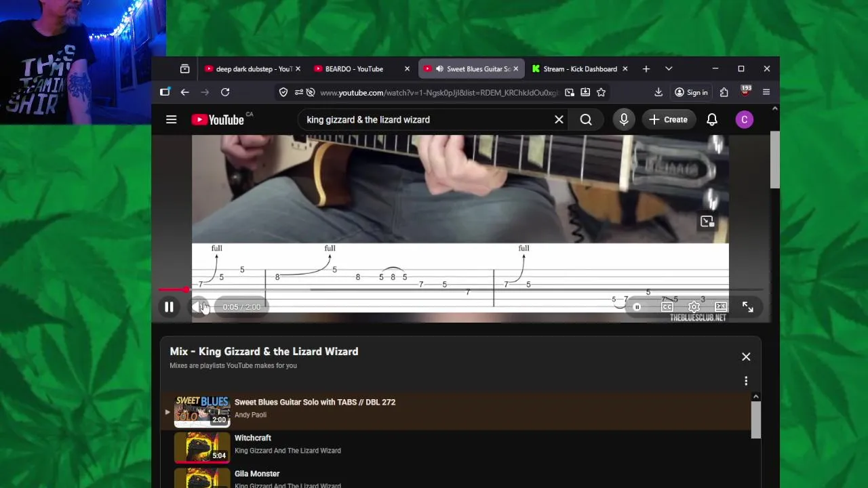Image resolution: width=868 pixels, height=488 pixels.
Task: Run search with the magnifier button
Action: 586,119
